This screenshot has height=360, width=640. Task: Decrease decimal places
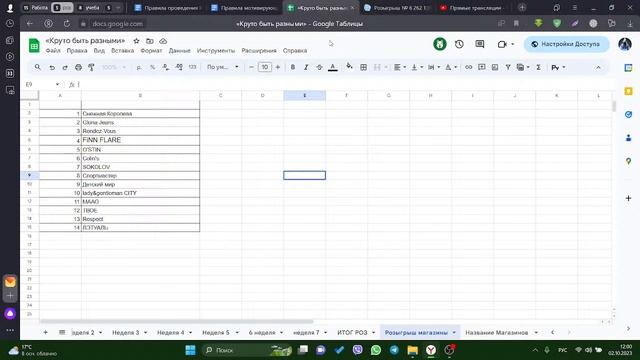click(165, 67)
